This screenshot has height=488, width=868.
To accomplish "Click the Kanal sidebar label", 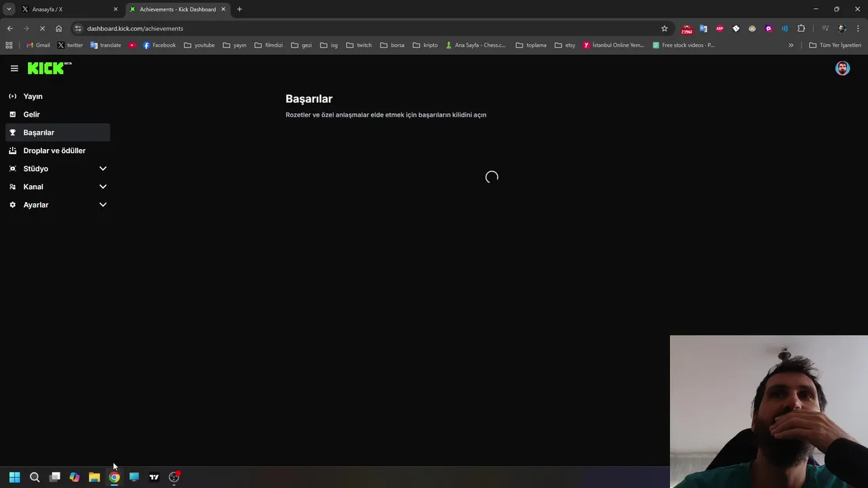I will 33,186.
